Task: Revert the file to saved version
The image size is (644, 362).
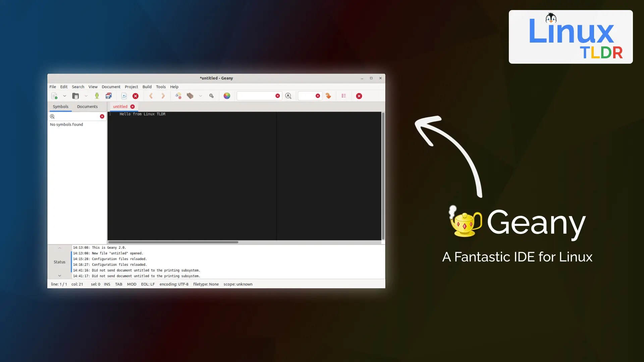Action: pos(124,96)
